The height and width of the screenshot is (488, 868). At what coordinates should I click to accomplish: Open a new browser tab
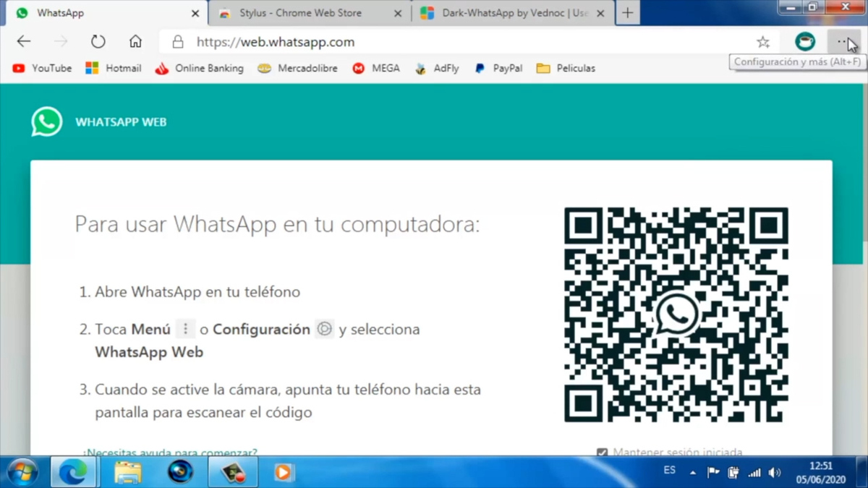[628, 13]
